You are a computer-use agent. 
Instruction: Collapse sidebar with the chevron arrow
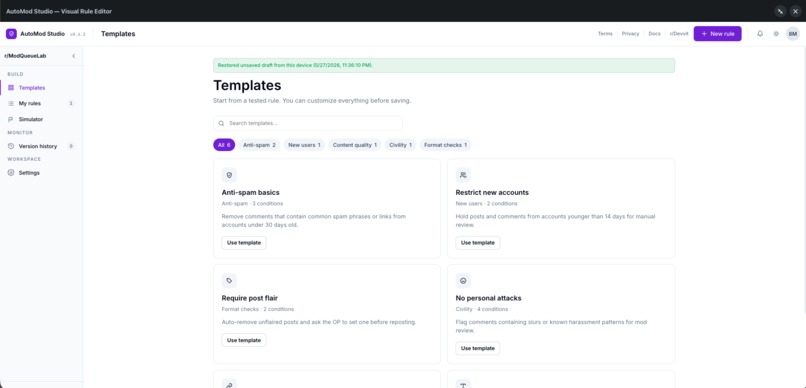pyautogui.click(x=74, y=56)
